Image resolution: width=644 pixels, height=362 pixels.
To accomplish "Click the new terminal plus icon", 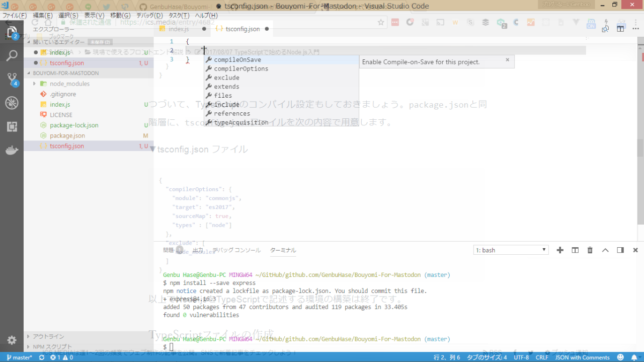I will click(560, 250).
